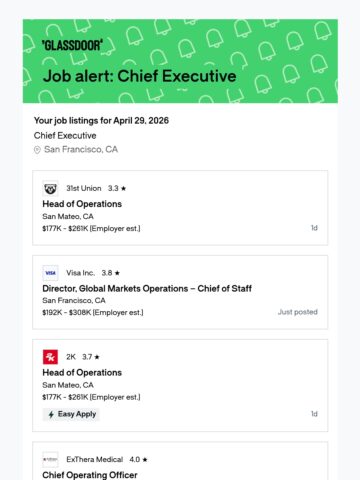Click the ExThera Medical company name

coord(95,460)
